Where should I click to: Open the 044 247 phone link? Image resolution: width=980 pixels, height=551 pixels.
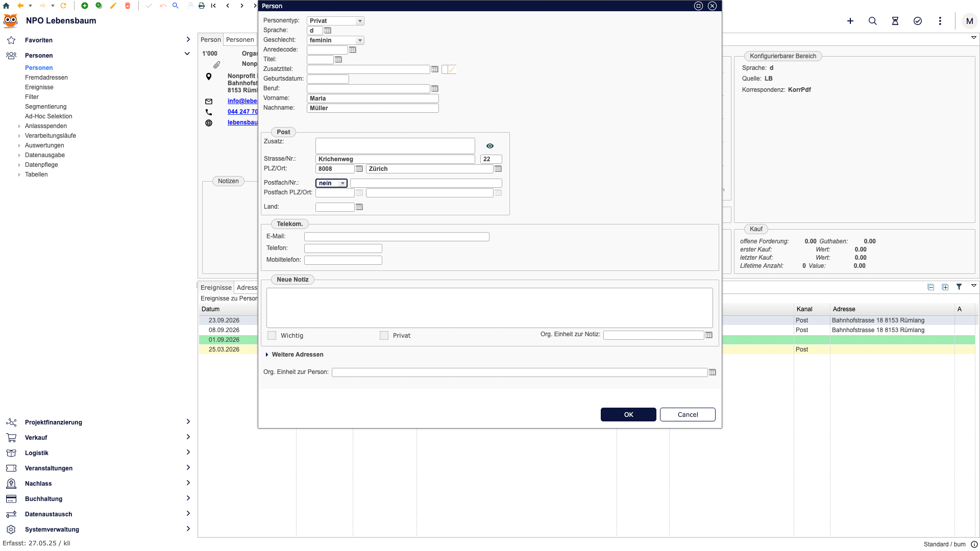point(242,112)
